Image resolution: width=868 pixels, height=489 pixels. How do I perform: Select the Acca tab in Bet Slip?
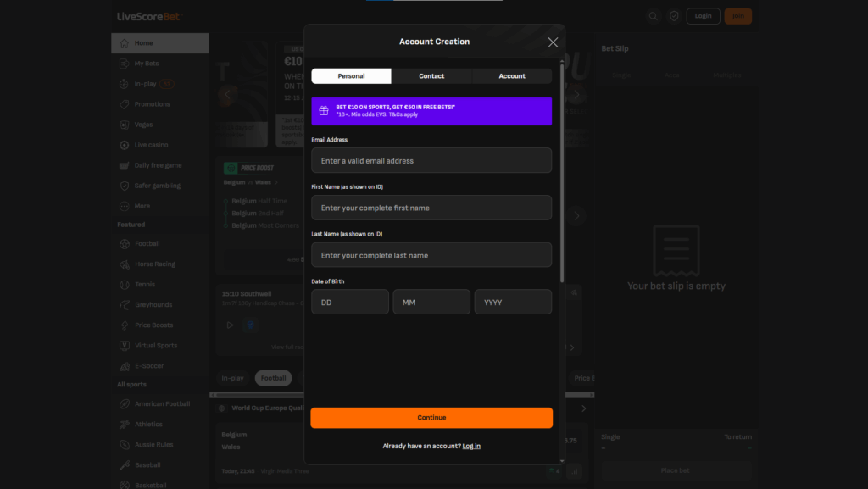pos(672,75)
